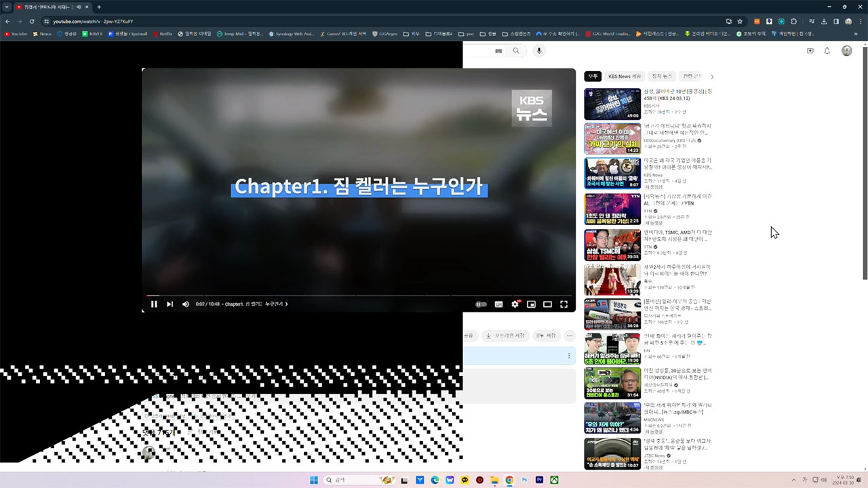Go back in browser history

pos(7,21)
